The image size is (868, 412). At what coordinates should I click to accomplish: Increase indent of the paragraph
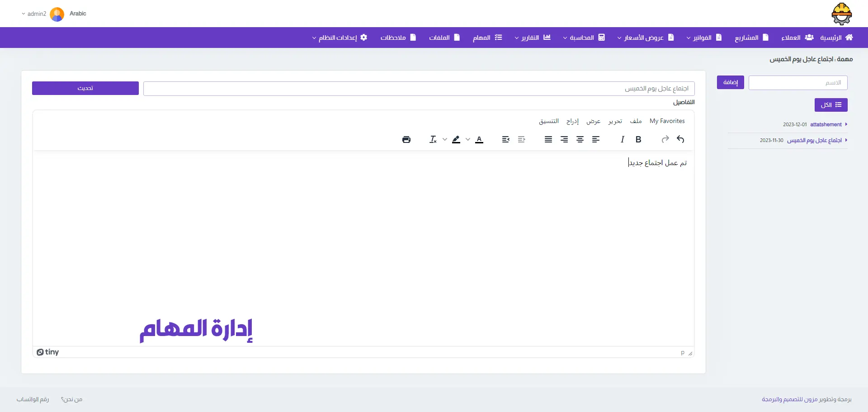pyautogui.click(x=506, y=139)
